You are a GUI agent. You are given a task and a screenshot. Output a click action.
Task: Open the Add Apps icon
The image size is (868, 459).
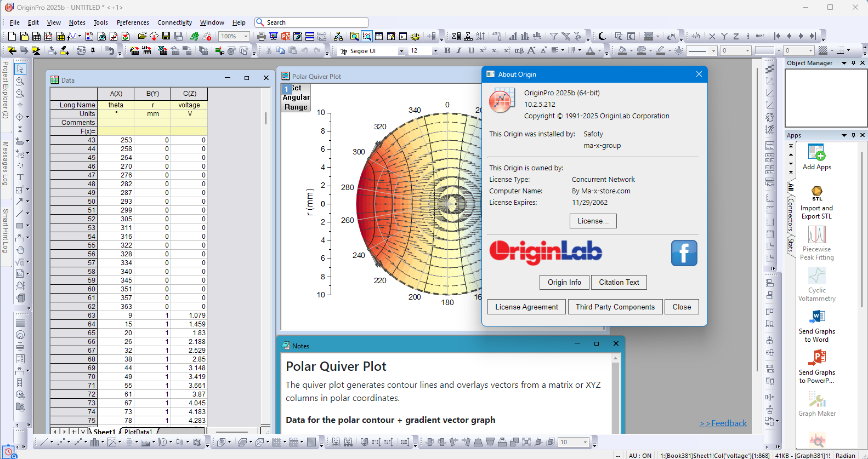coord(816,153)
